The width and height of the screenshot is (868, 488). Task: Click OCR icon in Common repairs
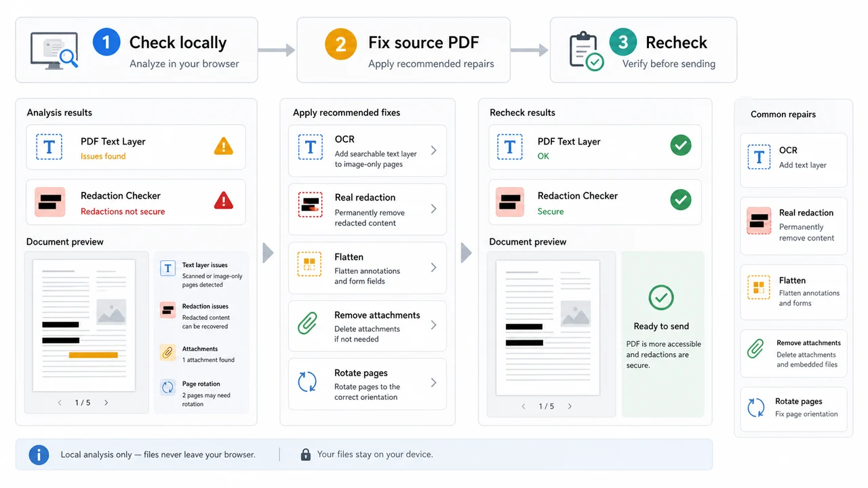point(759,158)
